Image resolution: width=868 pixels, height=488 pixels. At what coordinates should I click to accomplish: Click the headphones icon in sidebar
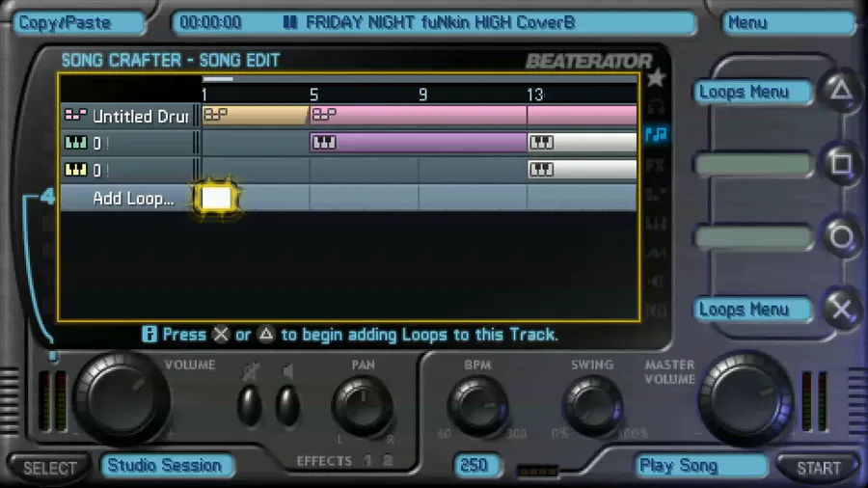pyautogui.click(x=656, y=106)
